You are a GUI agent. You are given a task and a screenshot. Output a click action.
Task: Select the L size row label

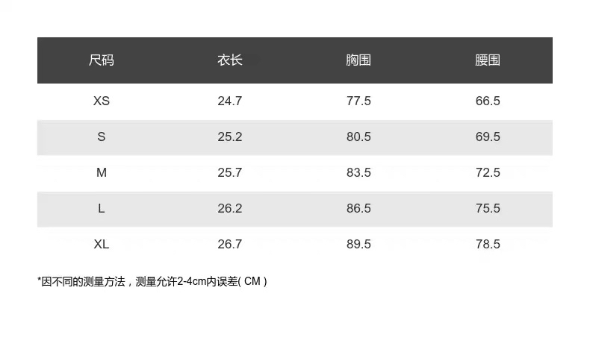tap(102, 208)
